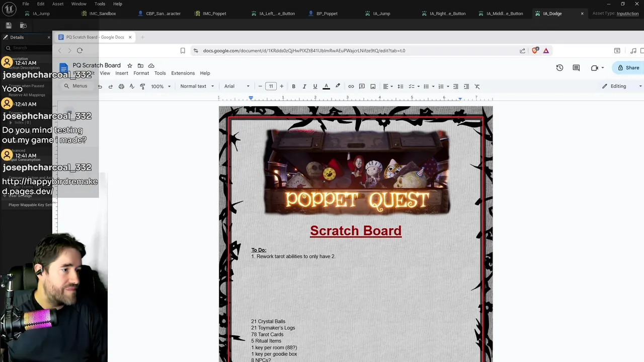The width and height of the screenshot is (644, 362).
Task: Toggle bold formatting
Action: pyautogui.click(x=294, y=86)
